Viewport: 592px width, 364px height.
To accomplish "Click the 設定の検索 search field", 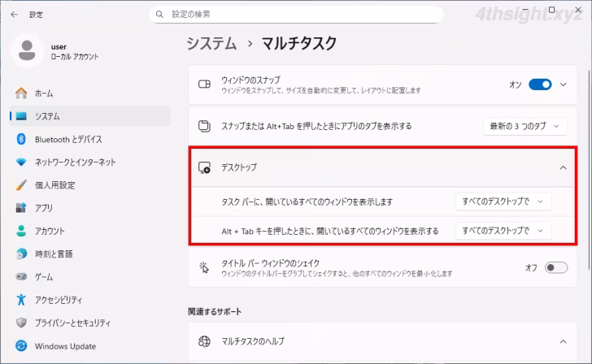I will [296, 15].
